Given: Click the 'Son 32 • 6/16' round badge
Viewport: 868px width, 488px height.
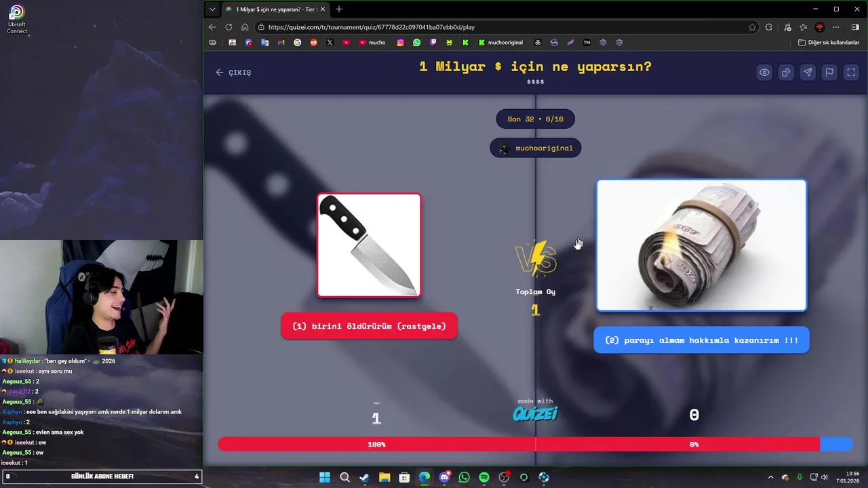Looking at the screenshot, I should (x=536, y=119).
